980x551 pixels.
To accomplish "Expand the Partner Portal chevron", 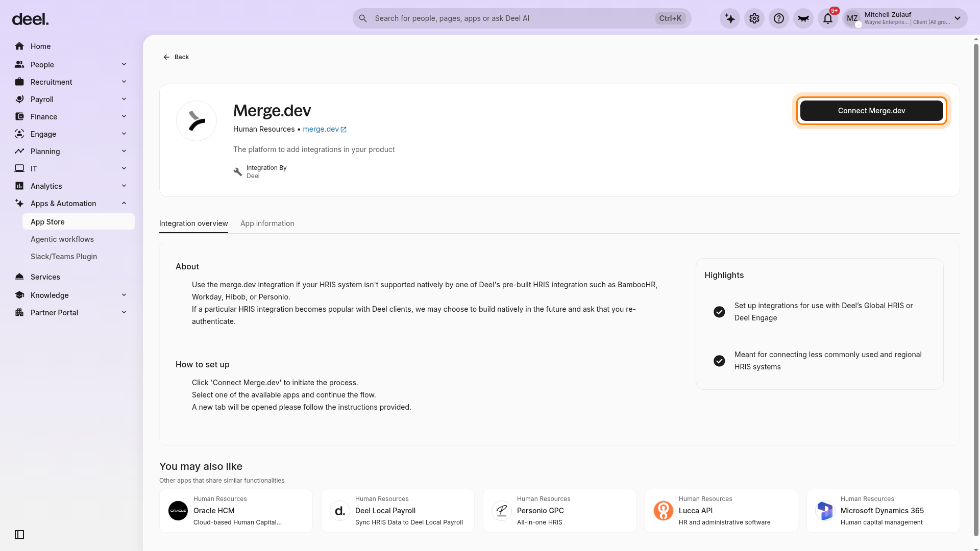I will pyautogui.click(x=124, y=312).
